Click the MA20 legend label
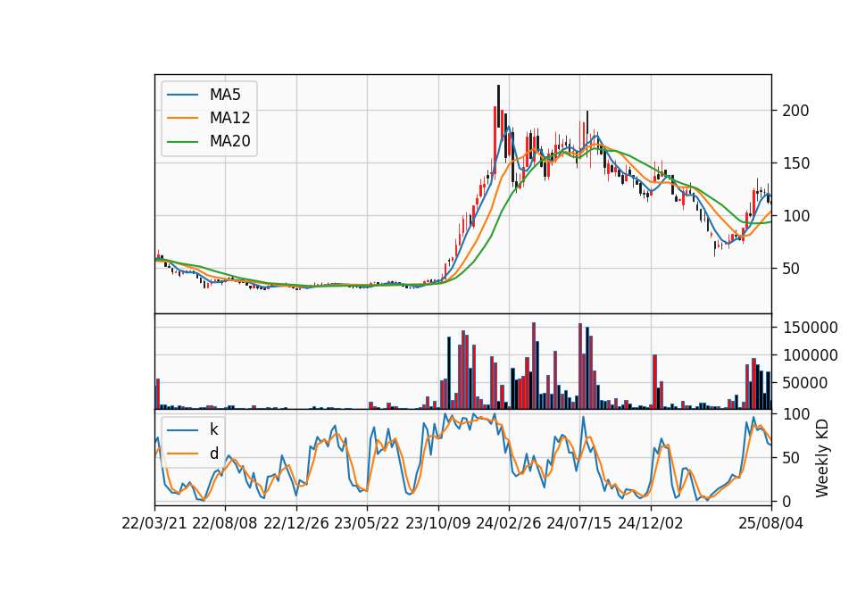The height and width of the screenshot is (616, 857). click(229, 141)
